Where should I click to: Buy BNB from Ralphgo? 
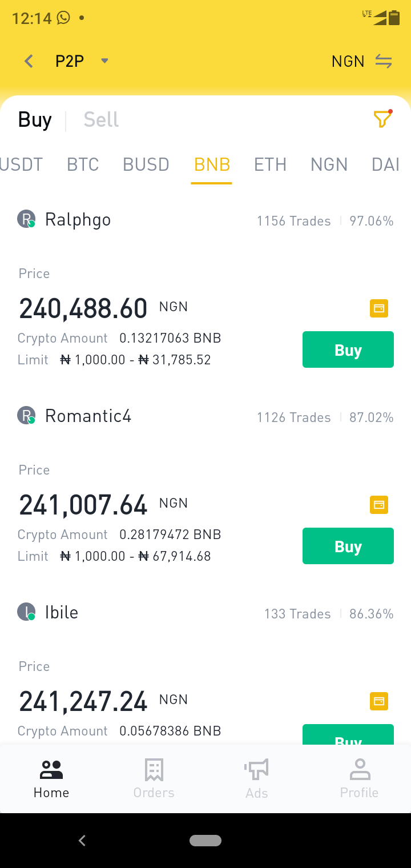pos(348,349)
